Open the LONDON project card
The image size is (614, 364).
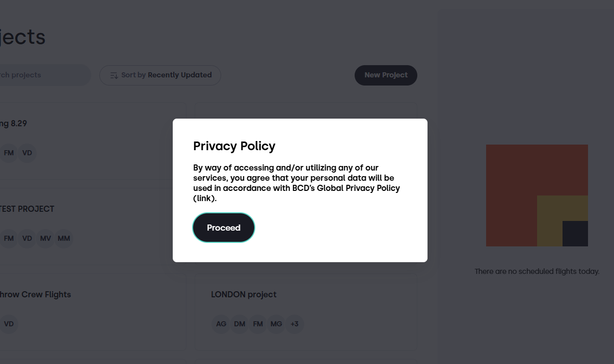coord(306,313)
